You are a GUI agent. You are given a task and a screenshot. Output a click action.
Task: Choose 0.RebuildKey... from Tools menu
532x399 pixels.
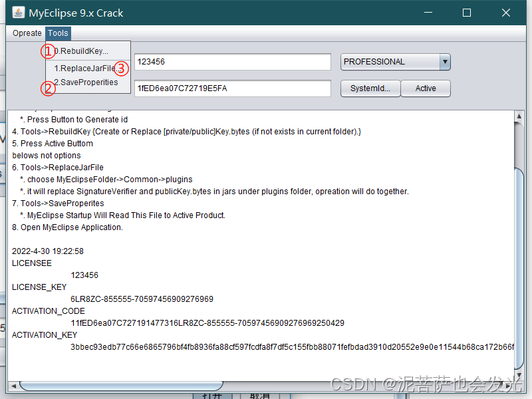pos(88,51)
